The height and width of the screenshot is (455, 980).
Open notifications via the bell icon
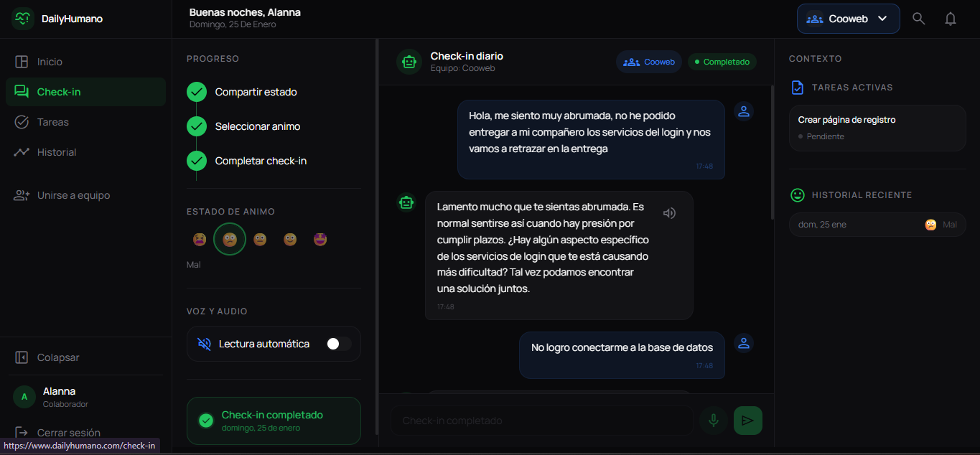point(951,18)
